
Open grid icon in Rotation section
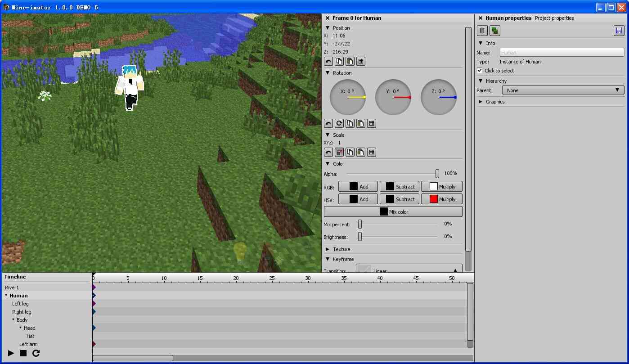pos(372,123)
